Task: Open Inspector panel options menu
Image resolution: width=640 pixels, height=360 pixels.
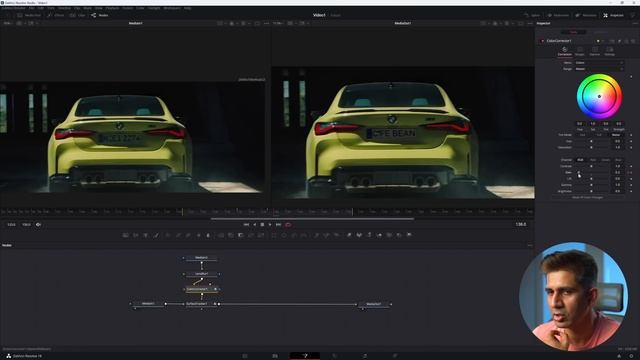Action: (x=635, y=23)
